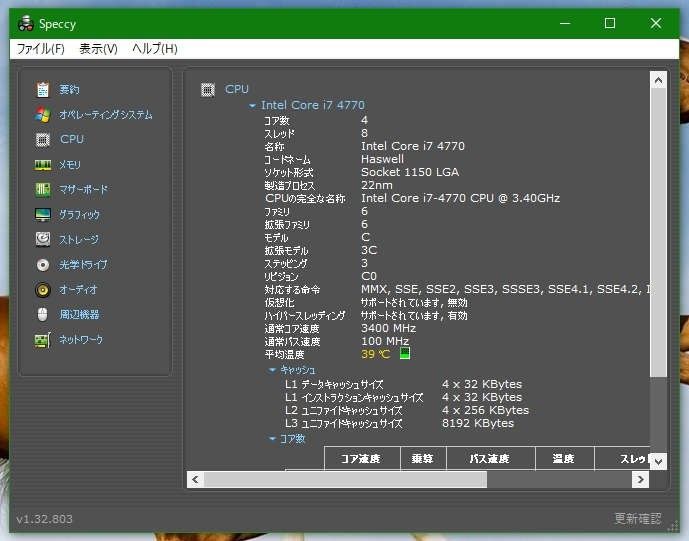Click the 100 MHz bus speed value
689x541 pixels.
[385, 341]
